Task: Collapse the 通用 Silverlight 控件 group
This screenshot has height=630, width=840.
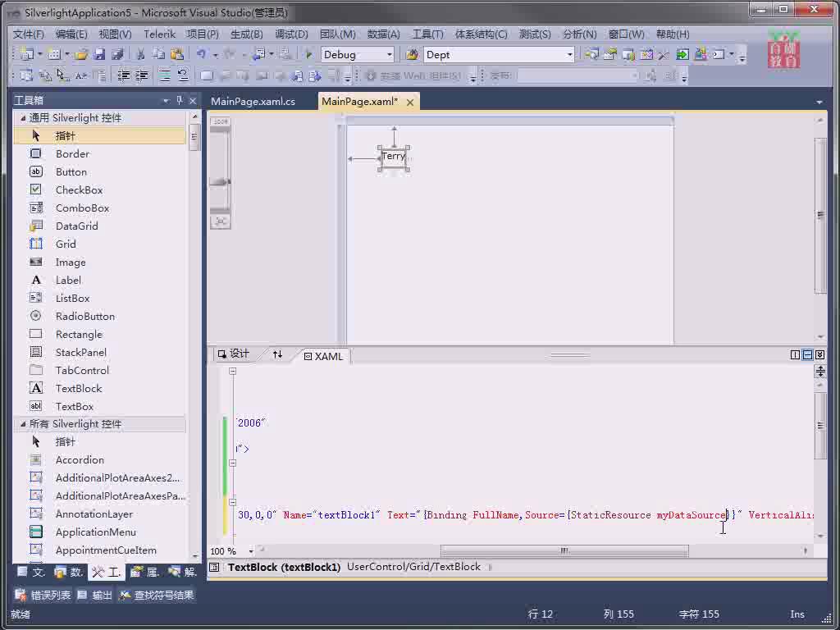Action: point(22,118)
